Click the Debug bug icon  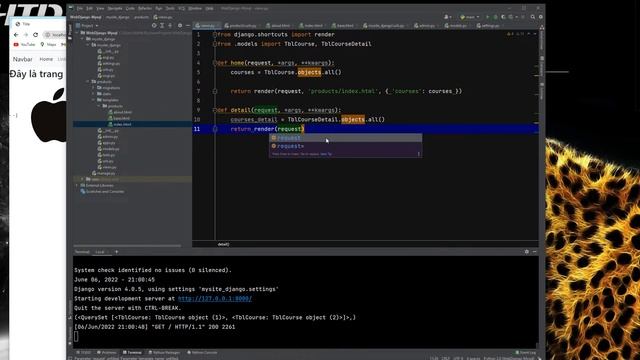pyautogui.click(x=495, y=17)
